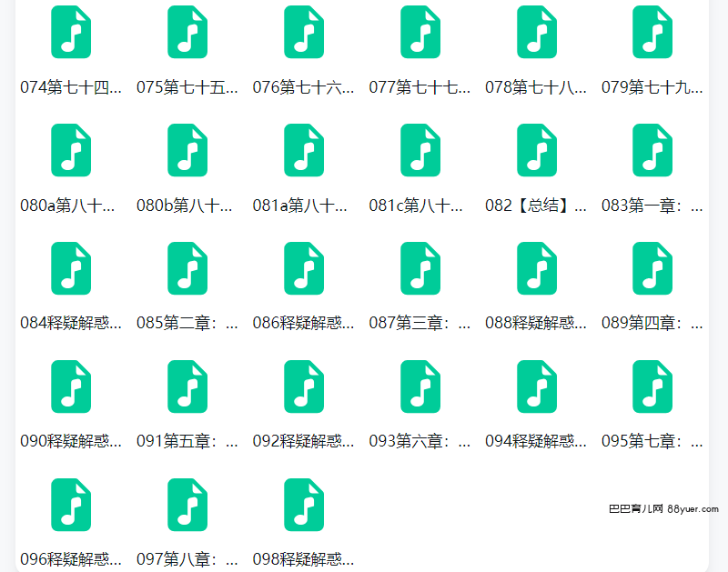Viewport: 728px width, 572px height.
Task: Click the file name 096释疑解惑...
Action: (71, 559)
